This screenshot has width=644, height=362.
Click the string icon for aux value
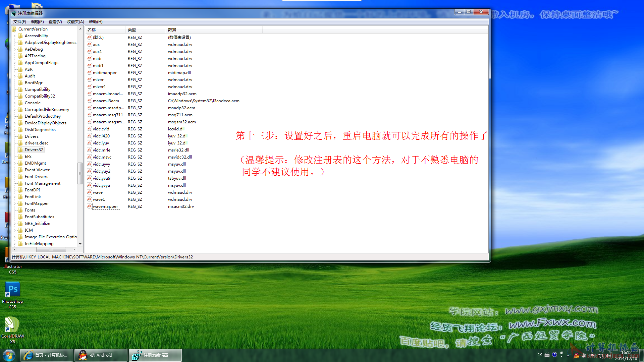pyautogui.click(x=90, y=44)
